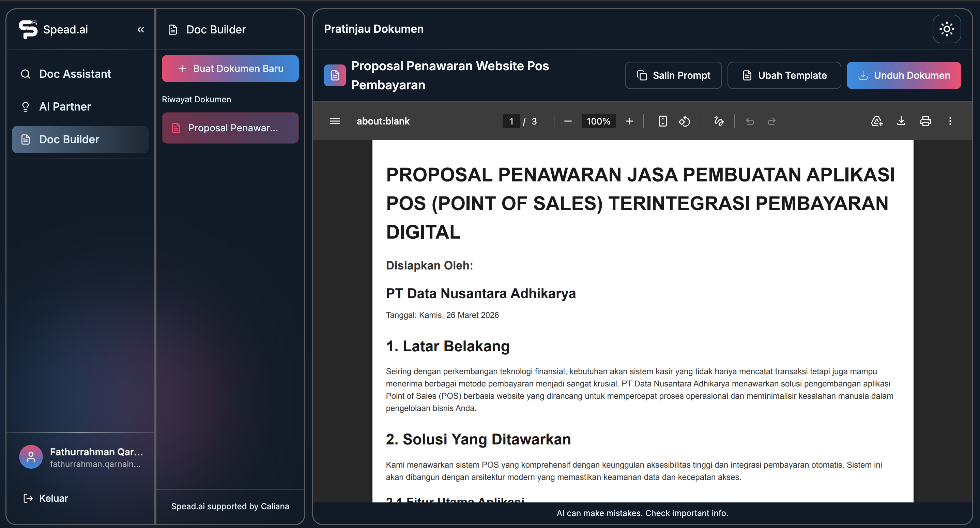
Task: Download the PDF from the viewer toolbar
Action: (901, 121)
